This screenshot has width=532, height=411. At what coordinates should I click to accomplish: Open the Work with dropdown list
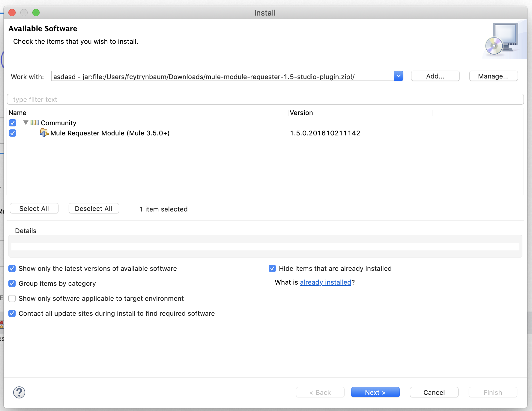coord(399,76)
